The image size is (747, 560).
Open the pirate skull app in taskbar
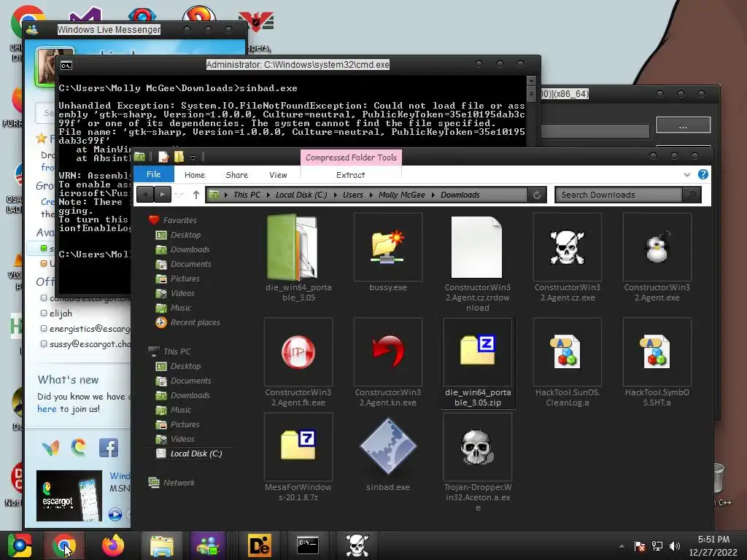coord(357,545)
